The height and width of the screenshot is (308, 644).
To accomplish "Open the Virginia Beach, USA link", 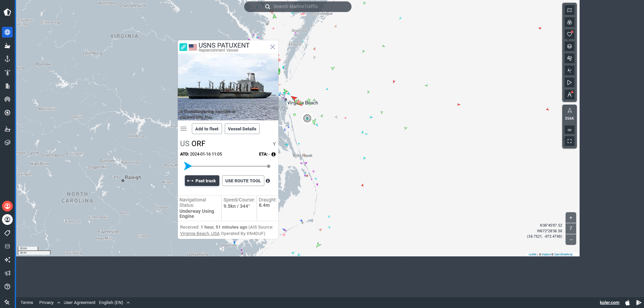I will pyautogui.click(x=200, y=234).
